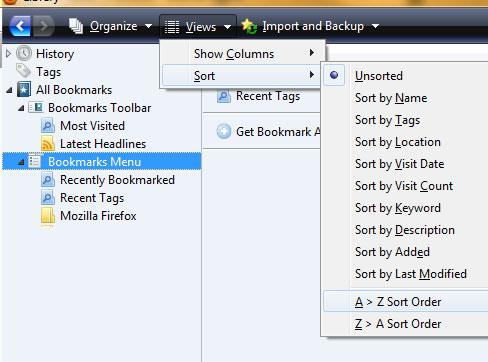Open the Show Columns submenu arrow
The width and height of the screenshot is (488, 362).
pyautogui.click(x=312, y=53)
